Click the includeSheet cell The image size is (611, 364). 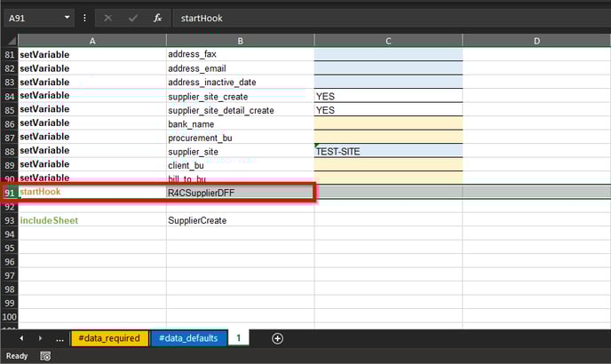(92, 220)
